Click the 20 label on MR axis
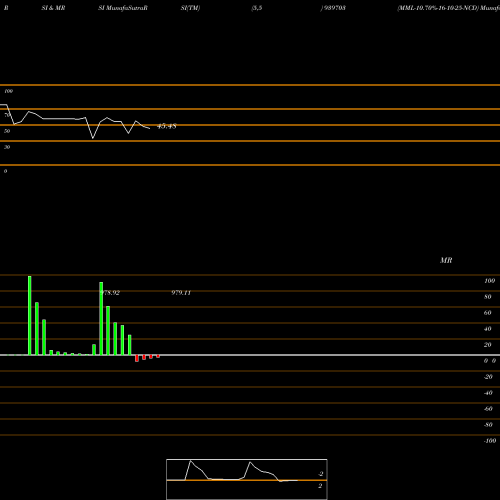This screenshot has width=500, height=500. pyautogui.click(x=488, y=345)
